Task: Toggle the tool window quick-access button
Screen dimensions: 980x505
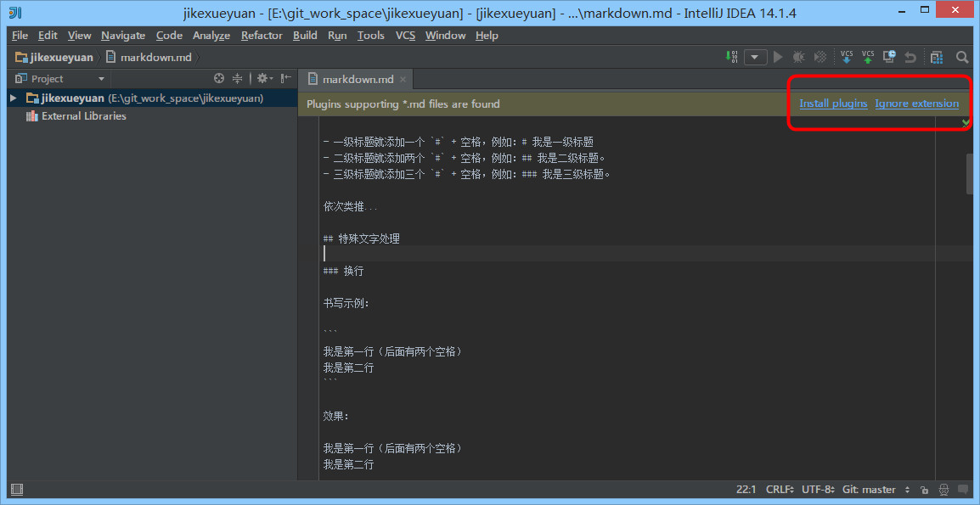Action: pyautogui.click(x=17, y=490)
